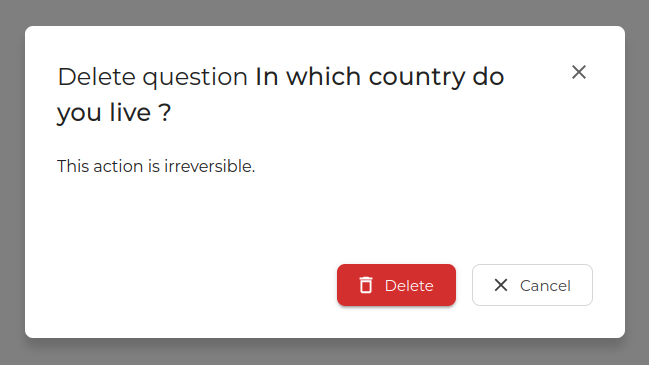Click gray backdrop above the dialog
This screenshot has width=649, height=365.
324,12
